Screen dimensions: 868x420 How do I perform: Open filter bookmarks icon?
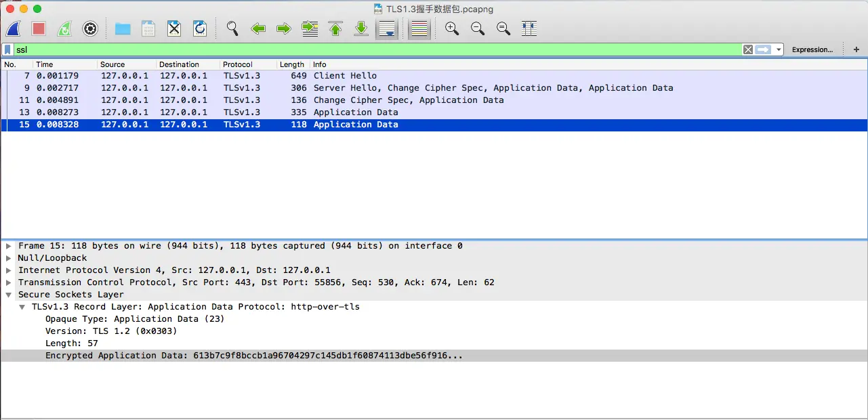point(7,49)
